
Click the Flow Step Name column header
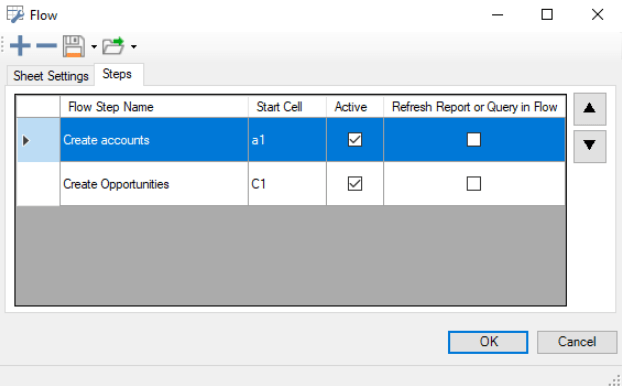click(x=154, y=107)
